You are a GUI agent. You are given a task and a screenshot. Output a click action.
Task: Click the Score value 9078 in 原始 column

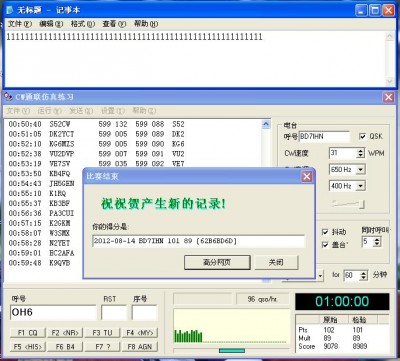[330, 346]
